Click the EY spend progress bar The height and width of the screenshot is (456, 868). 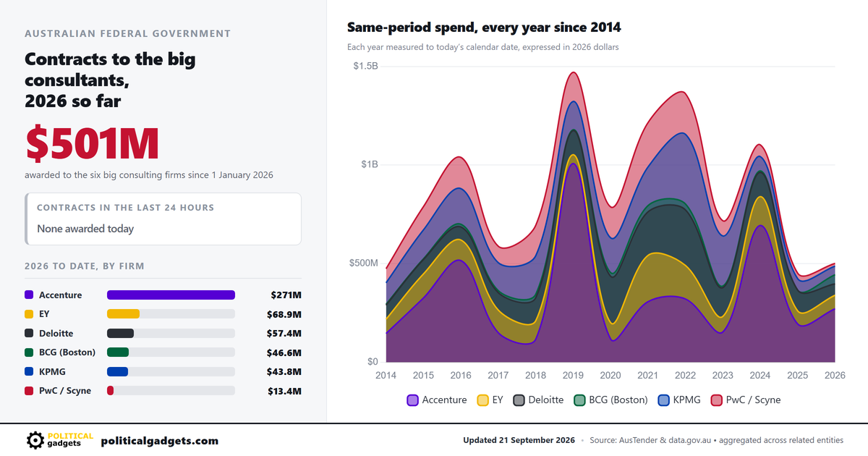[x=171, y=314]
